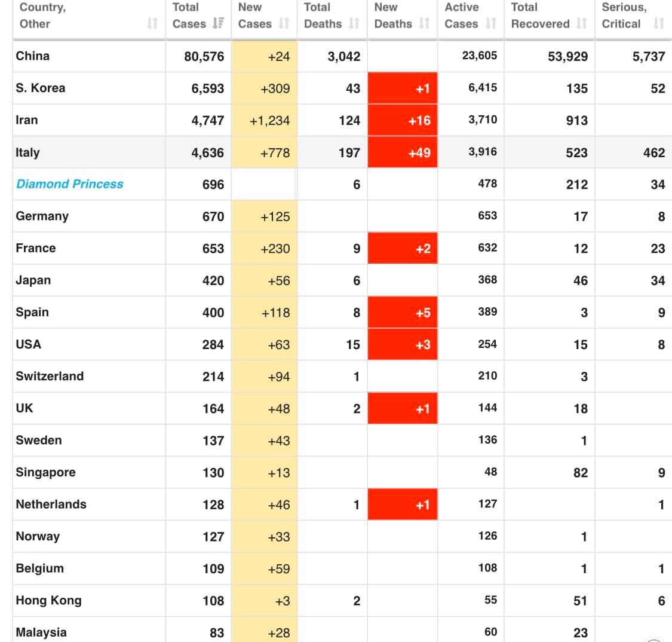672x642 pixels.
Task: Select the S. Korea country name
Action: coord(41,88)
